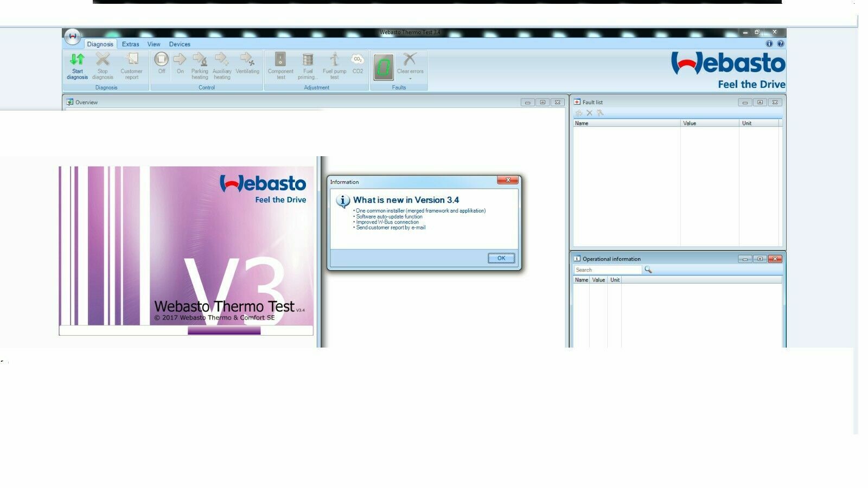Click the Stop diagnosis icon
Screen dimensions: 868x488
tap(103, 59)
